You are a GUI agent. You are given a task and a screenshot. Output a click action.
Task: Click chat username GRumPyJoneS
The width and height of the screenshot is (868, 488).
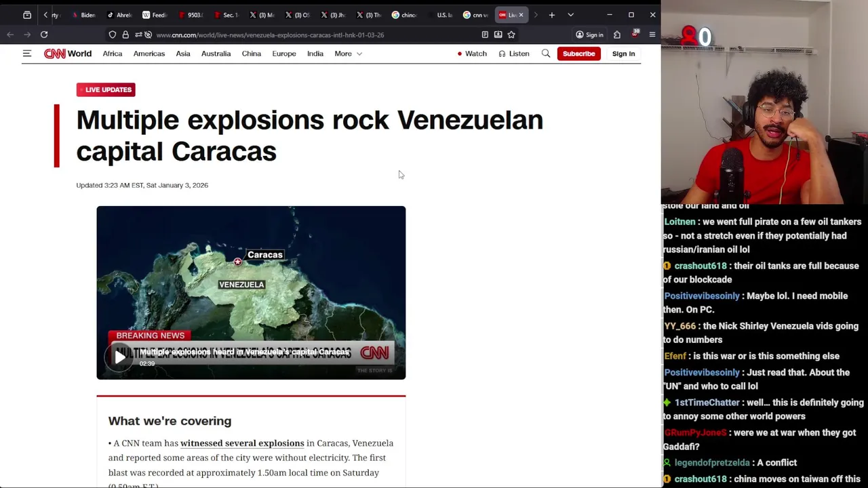click(x=695, y=432)
